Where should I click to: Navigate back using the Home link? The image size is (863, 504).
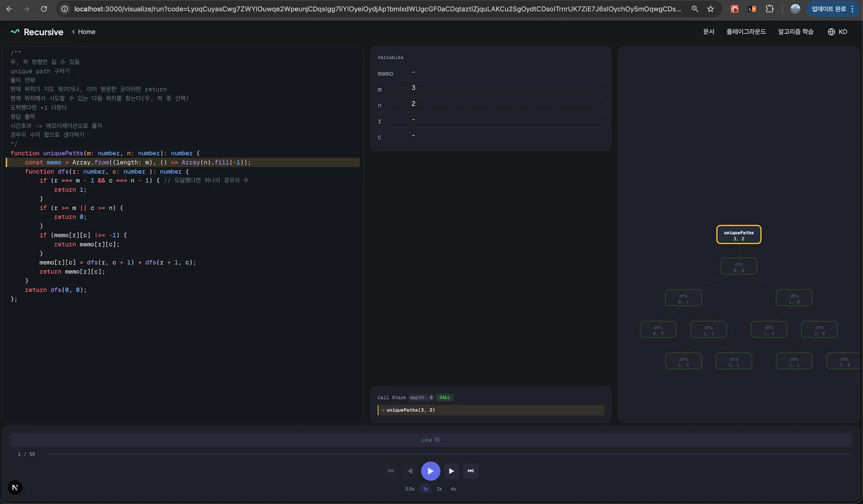(x=84, y=31)
